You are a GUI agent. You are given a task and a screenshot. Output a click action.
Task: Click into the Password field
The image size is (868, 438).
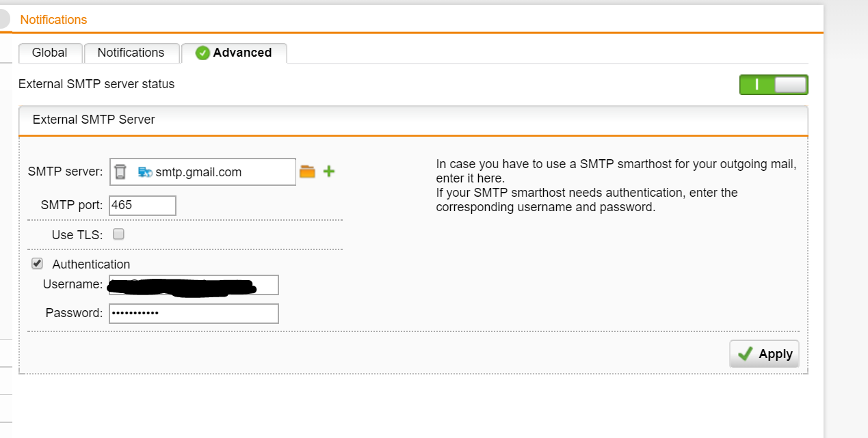point(194,314)
